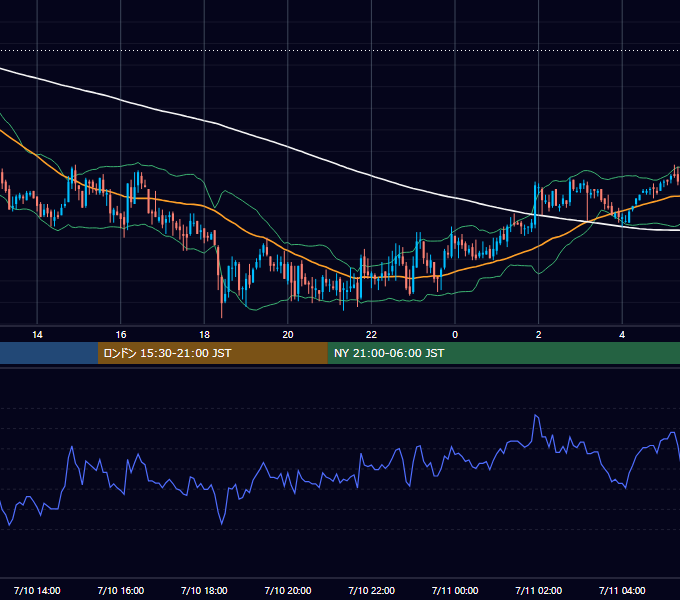This screenshot has width=680, height=600.
Task: Click the hour label 2 on price chart axis
Action: [x=539, y=335]
